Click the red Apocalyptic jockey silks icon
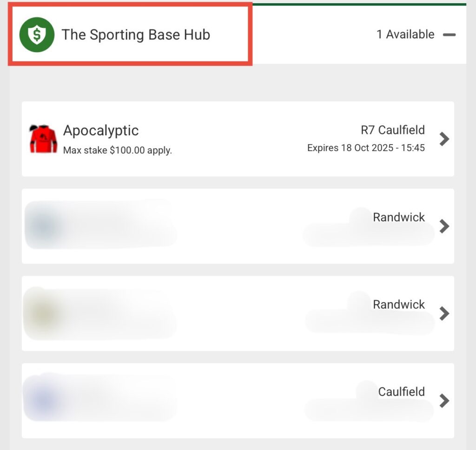Image resolution: width=476 pixels, height=450 pixels. (x=43, y=139)
